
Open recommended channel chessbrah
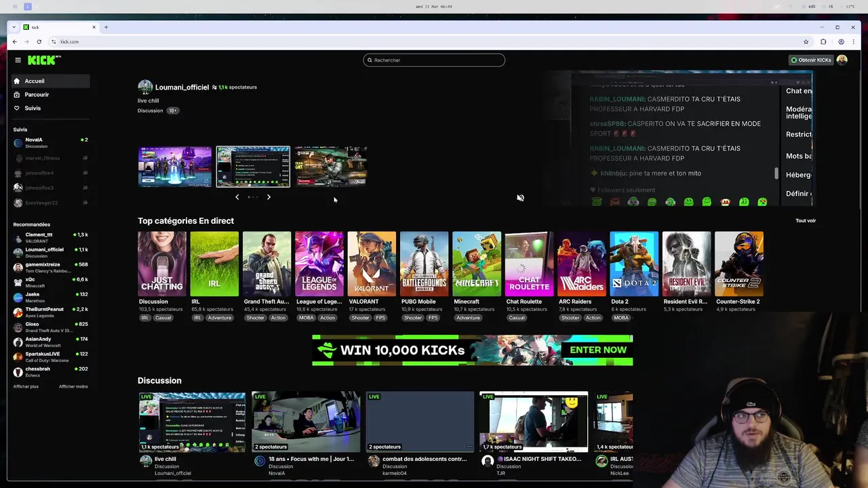[x=50, y=371]
